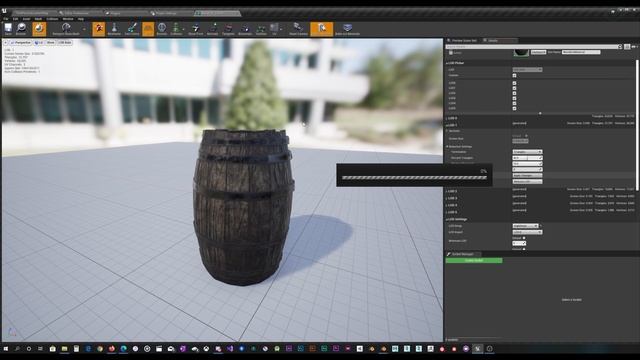The height and width of the screenshot is (360, 640).
Task: Click the Save toolbar icon
Action: click(8, 29)
